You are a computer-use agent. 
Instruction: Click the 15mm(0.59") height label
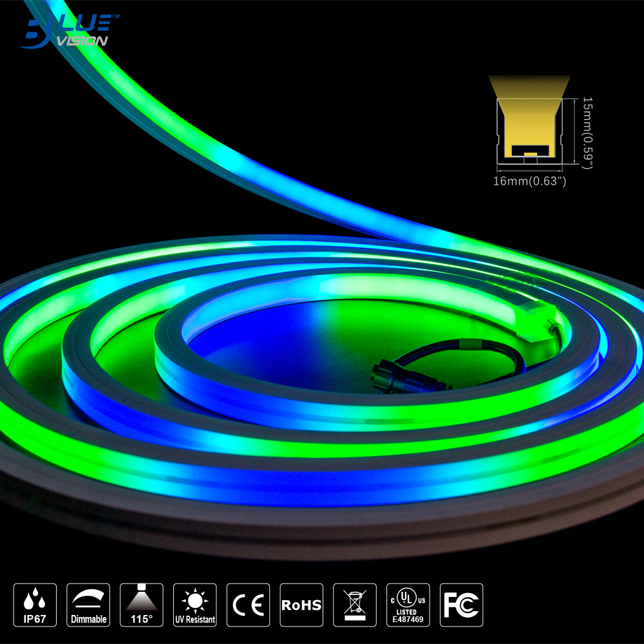click(x=587, y=133)
